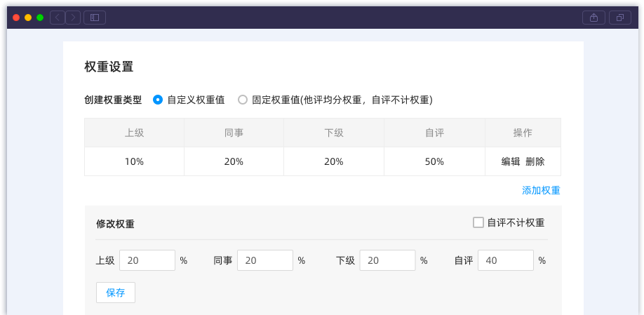The width and height of the screenshot is (644, 315).
Task: Open the tabs overview icon
Action: pyautogui.click(x=620, y=18)
